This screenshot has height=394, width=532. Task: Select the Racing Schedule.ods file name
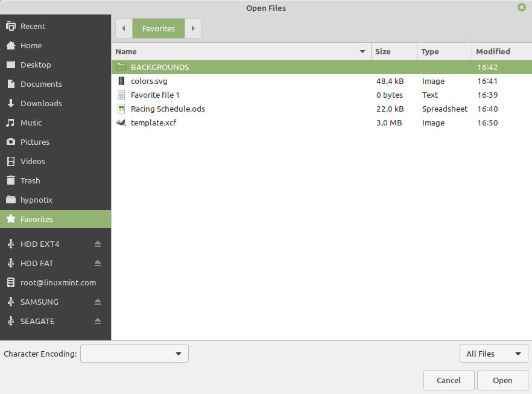coord(168,109)
